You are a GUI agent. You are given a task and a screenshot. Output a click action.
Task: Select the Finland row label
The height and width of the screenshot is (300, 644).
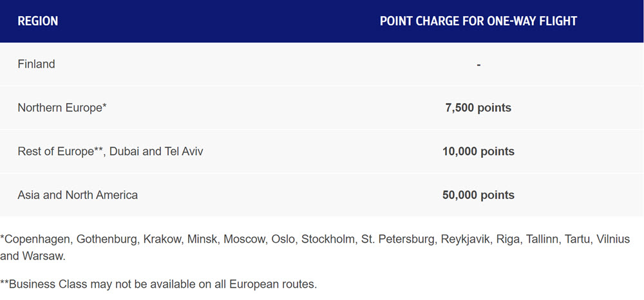[36, 64]
